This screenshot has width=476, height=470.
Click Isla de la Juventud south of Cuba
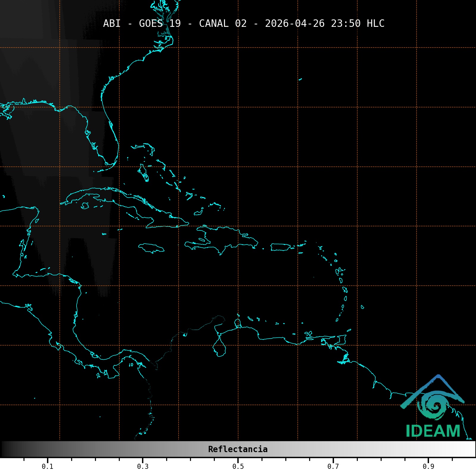(x=85, y=206)
